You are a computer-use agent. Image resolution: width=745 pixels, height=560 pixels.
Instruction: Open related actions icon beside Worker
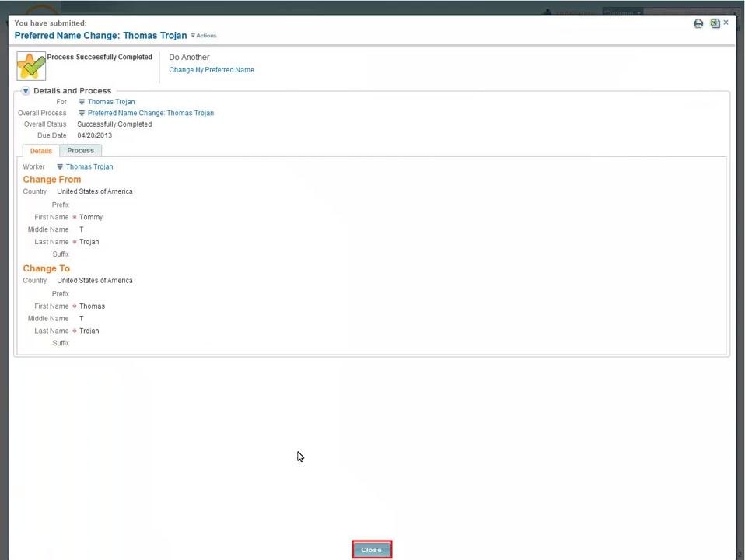60,167
